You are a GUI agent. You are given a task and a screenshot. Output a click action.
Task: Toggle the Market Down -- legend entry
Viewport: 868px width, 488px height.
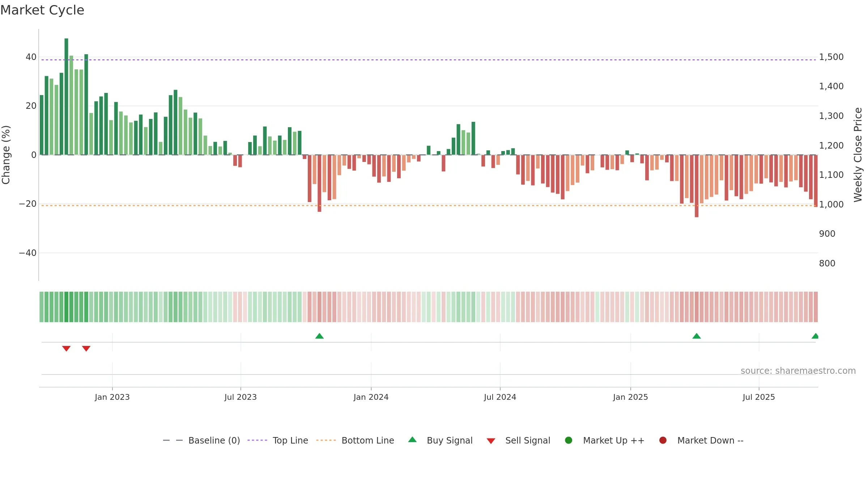point(701,440)
